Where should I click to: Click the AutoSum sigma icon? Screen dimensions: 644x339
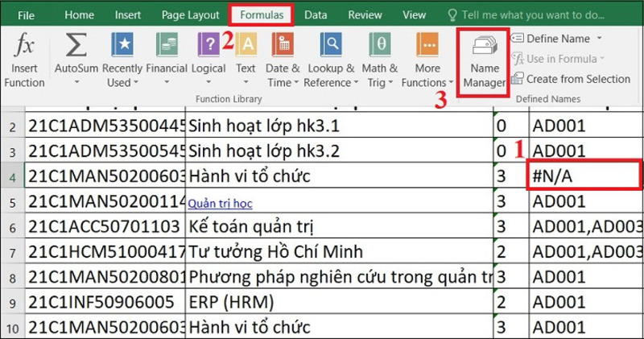pos(76,46)
